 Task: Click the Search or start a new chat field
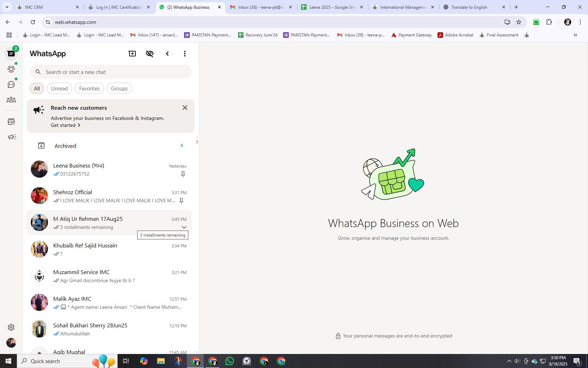pyautogui.click(x=111, y=72)
